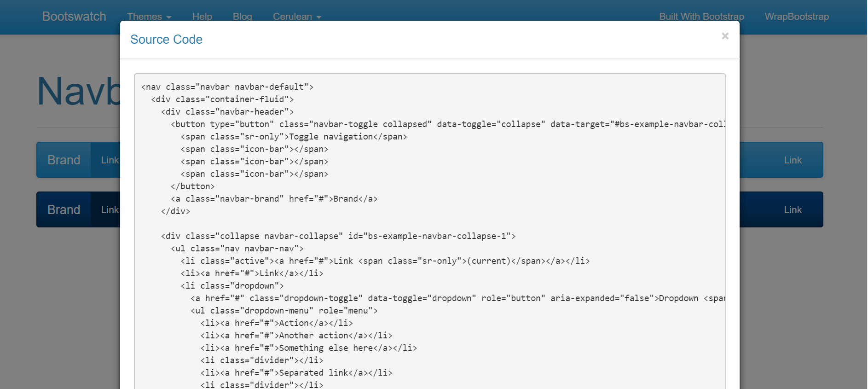Screen dimensions: 868x389
Task: Click Brand in the light blue navbar
Action: click(64, 160)
